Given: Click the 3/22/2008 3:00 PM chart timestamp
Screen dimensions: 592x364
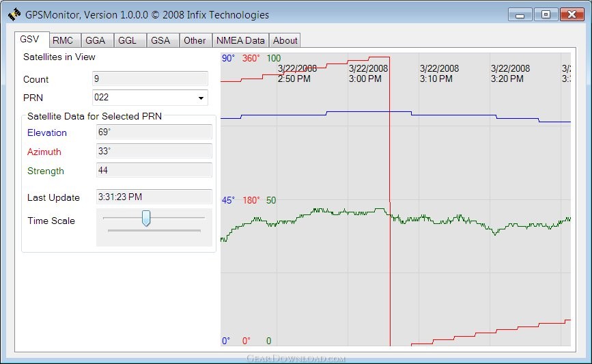Looking at the screenshot, I should pyautogui.click(x=368, y=74).
